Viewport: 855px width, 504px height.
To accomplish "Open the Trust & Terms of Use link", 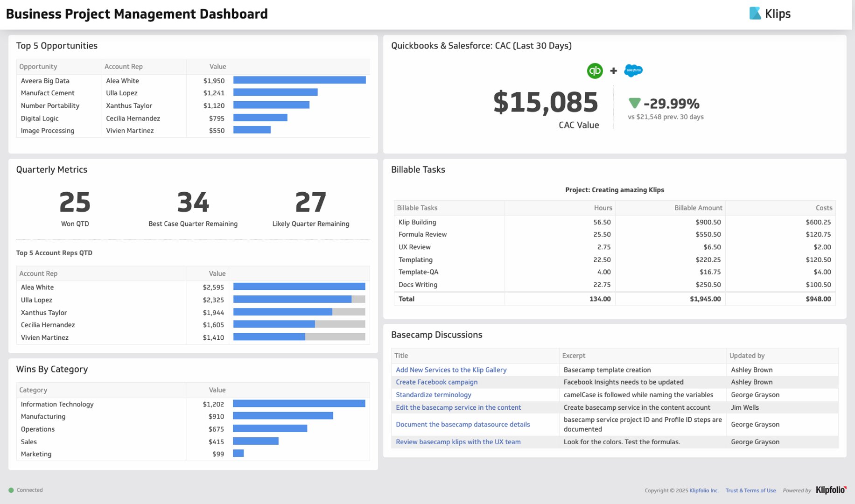I will click(x=750, y=490).
